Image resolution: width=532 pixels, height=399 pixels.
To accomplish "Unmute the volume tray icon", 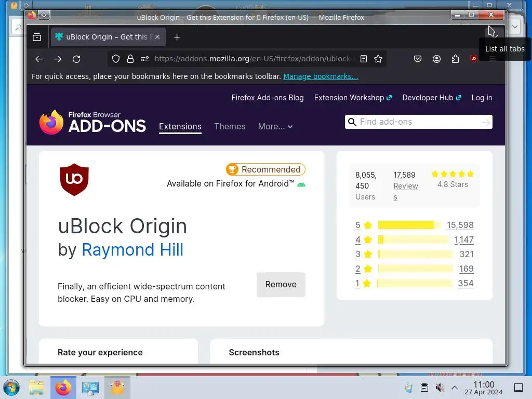I will [440, 388].
